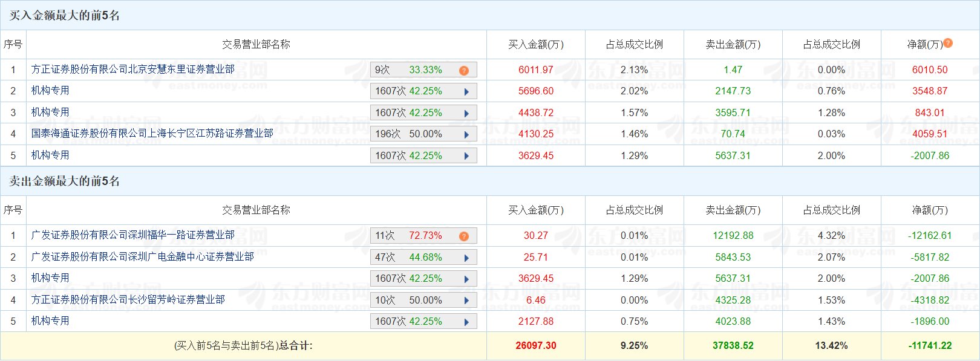Click orange info icon in 广发证券深圳福华一路 row
This screenshot has width=980, height=361.
pyautogui.click(x=464, y=236)
